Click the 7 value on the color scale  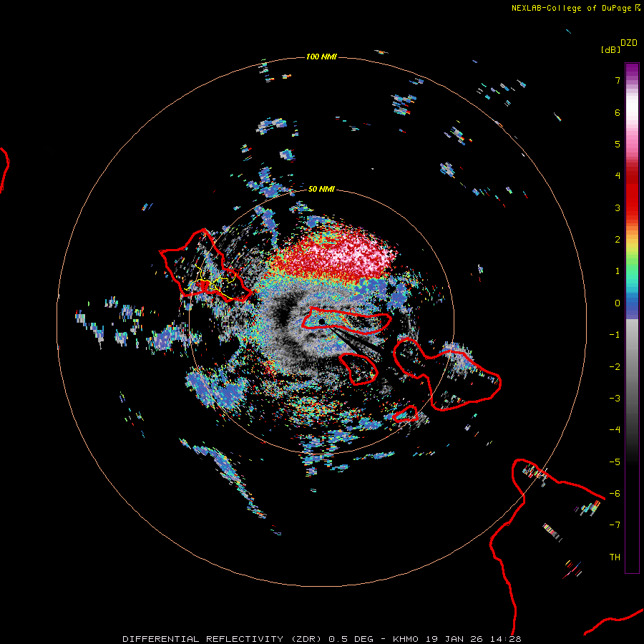pos(618,80)
